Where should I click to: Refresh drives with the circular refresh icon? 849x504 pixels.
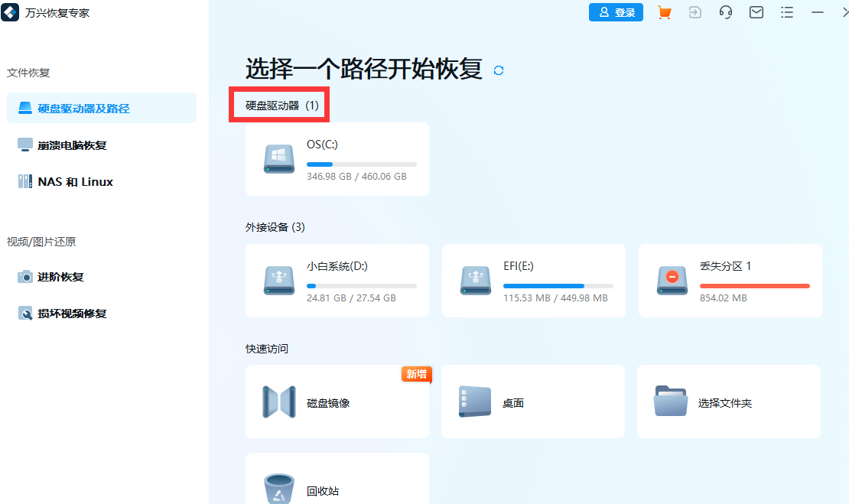pos(498,70)
